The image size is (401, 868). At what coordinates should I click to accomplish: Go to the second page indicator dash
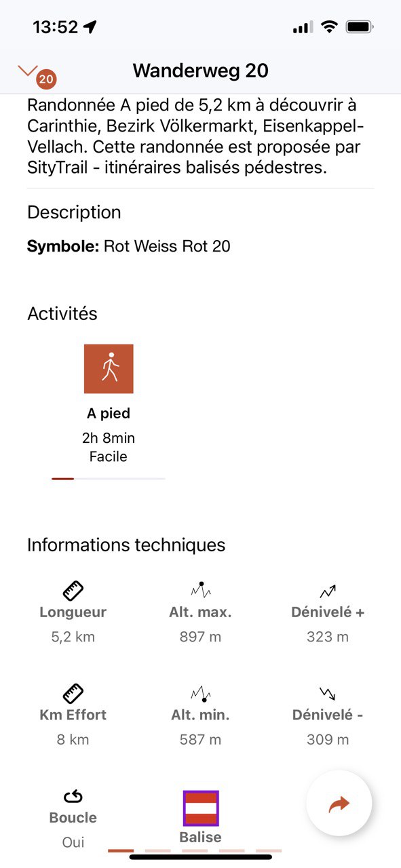(158, 850)
